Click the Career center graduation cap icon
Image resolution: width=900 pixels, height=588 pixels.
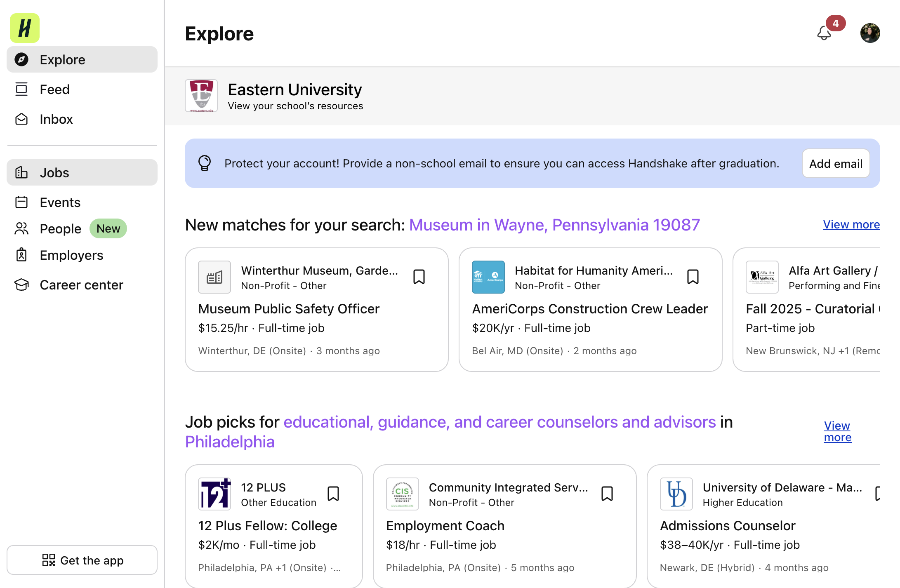[21, 285]
